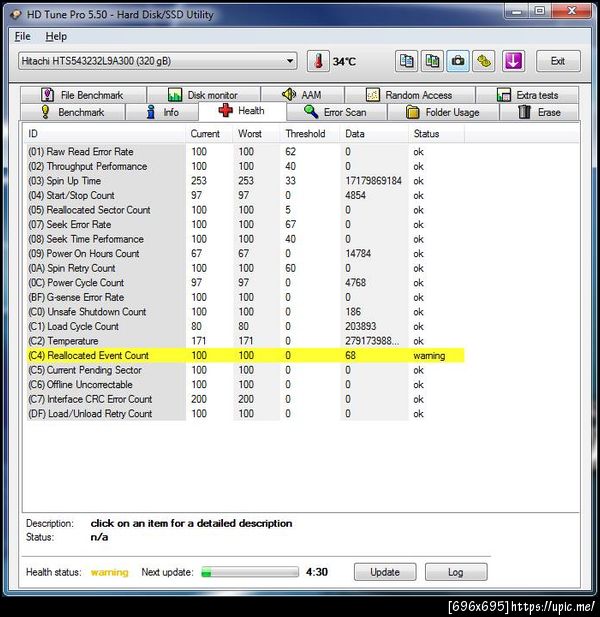The width and height of the screenshot is (600, 617).
Task: Click the temperature thermometer icon
Action: click(318, 61)
